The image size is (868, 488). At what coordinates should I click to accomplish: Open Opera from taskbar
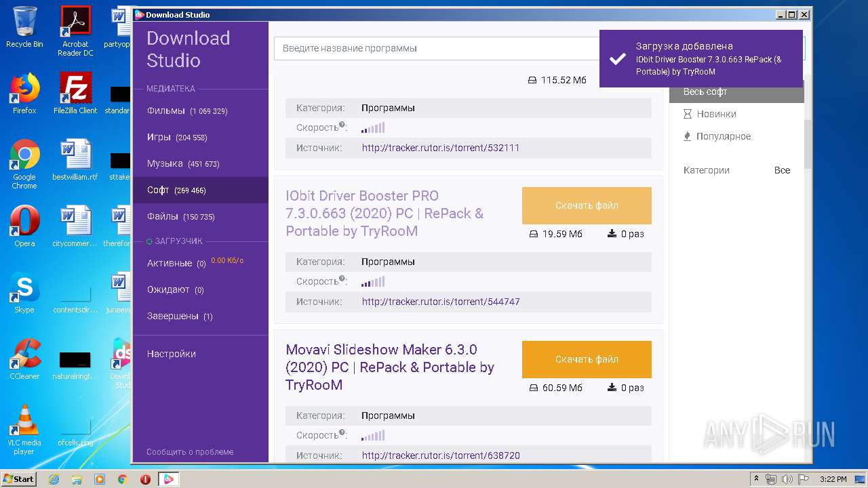tap(145, 479)
